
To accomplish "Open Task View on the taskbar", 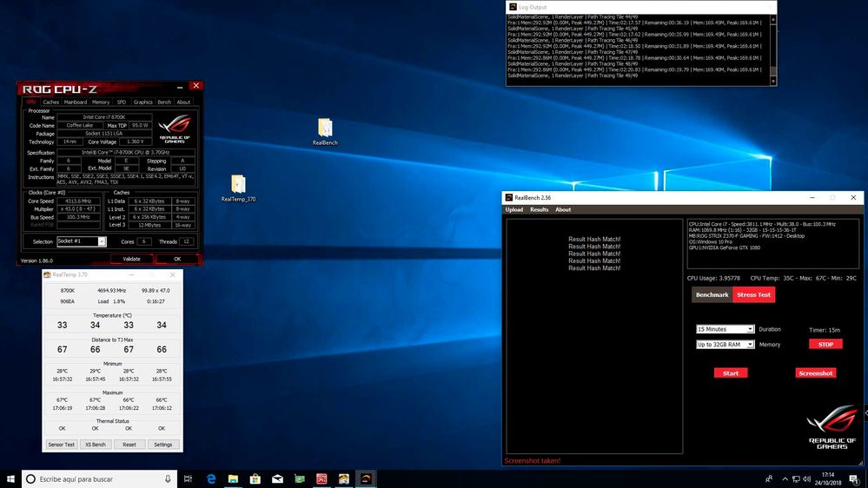I will tap(188, 478).
